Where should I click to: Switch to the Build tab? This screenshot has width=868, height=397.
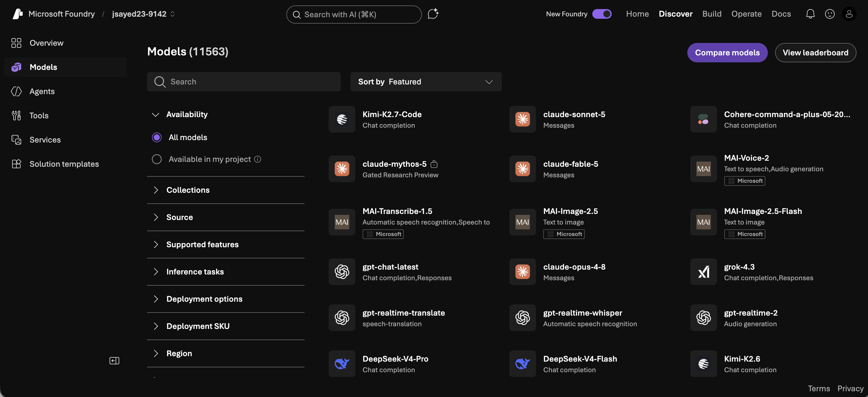(x=712, y=14)
